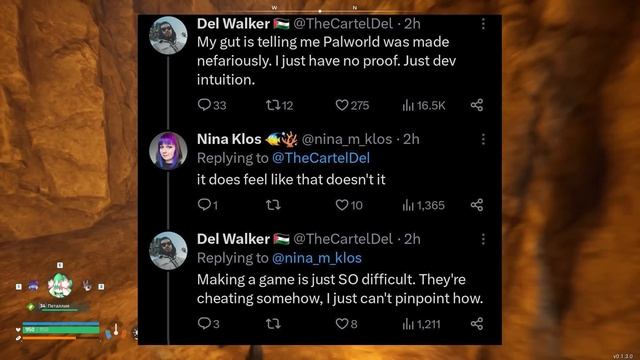The width and height of the screenshot is (640, 360).
Task: Expand more options on the last Del Walker reply
Action: pos(483,239)
